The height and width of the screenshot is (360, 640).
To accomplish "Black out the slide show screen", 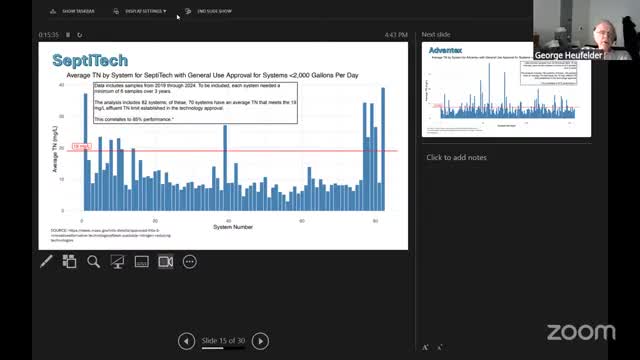I will click(118, 262).
